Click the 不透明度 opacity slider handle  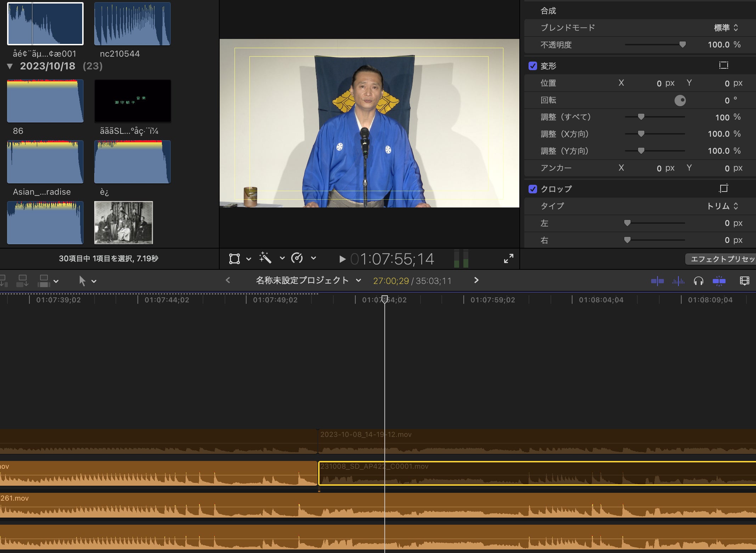682,45
